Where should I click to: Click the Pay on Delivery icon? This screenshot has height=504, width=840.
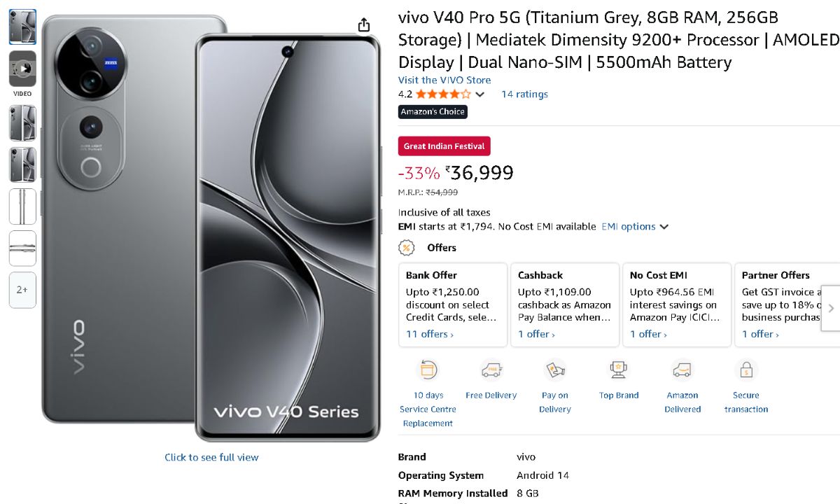555,370
